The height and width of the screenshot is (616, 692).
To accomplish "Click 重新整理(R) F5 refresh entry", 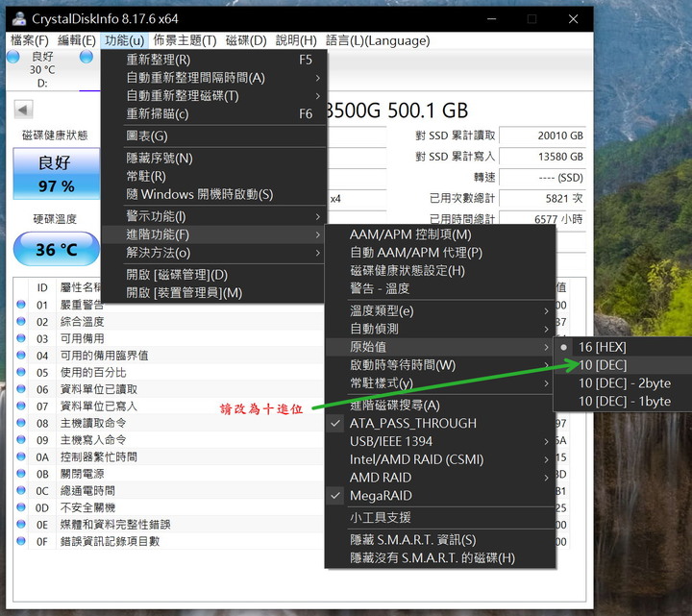I will coord(214,60).
